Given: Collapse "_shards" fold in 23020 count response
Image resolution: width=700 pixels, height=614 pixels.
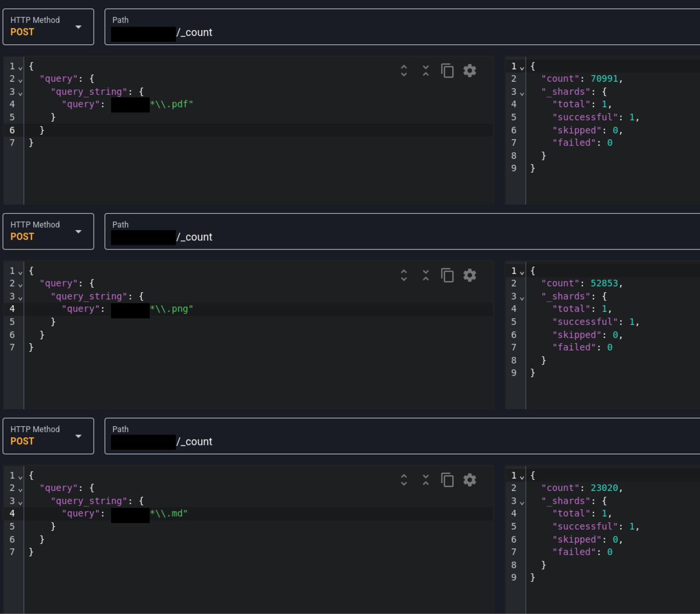Looking at the screenshot, I should [x=522, y=503].
